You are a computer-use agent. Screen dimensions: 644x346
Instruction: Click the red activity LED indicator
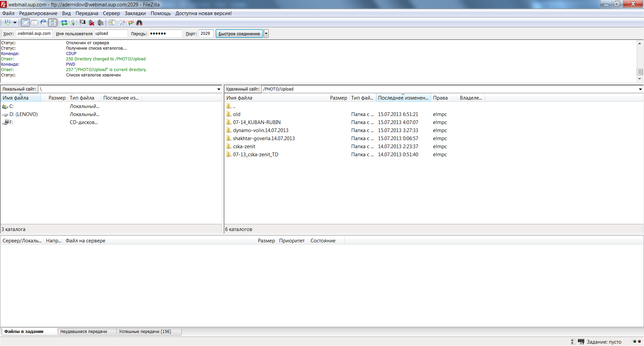coord(639,341)
